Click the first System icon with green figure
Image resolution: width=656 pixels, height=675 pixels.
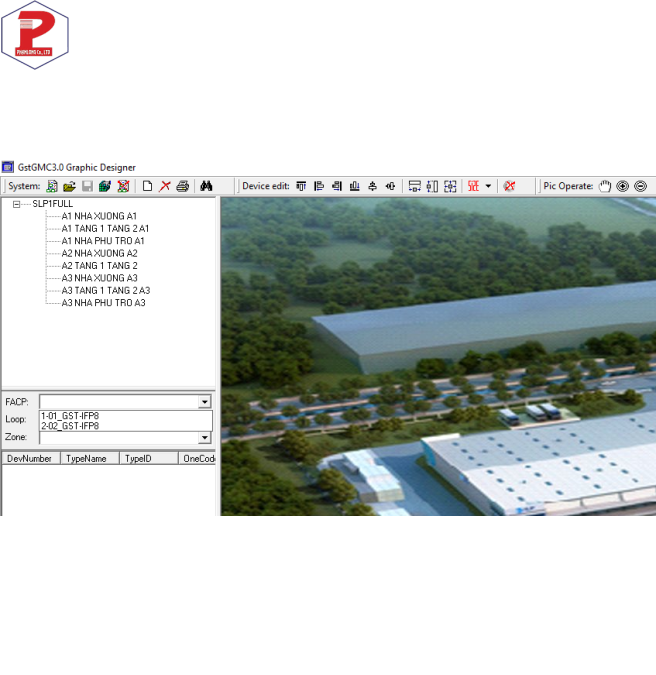(x=52, y=186)
